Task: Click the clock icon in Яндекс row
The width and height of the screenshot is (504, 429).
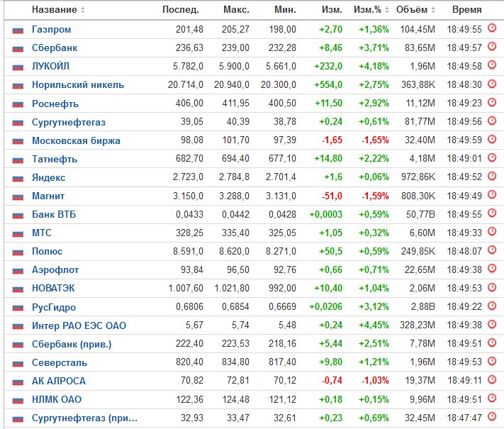Action: (492, 176)
